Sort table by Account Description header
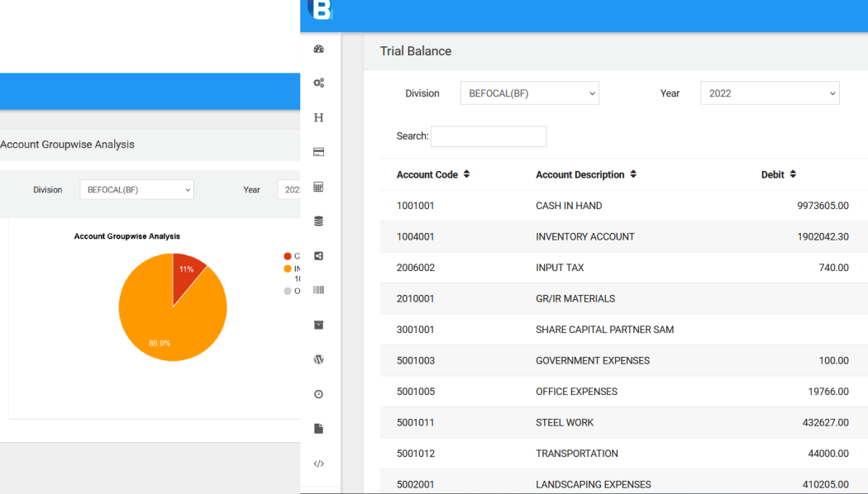This screenshot has height=494, width=868. tap(586, 175)
